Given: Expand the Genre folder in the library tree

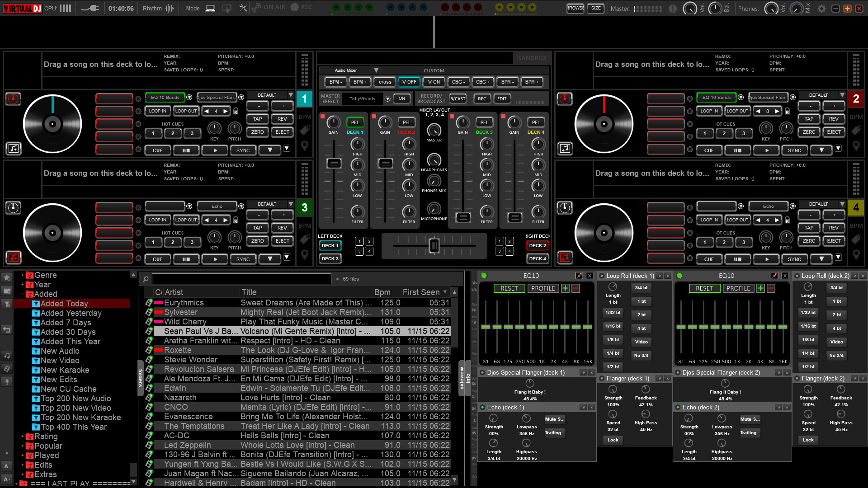Looking at the screenshot, I should pyautogui.click(x=22, y=275).
